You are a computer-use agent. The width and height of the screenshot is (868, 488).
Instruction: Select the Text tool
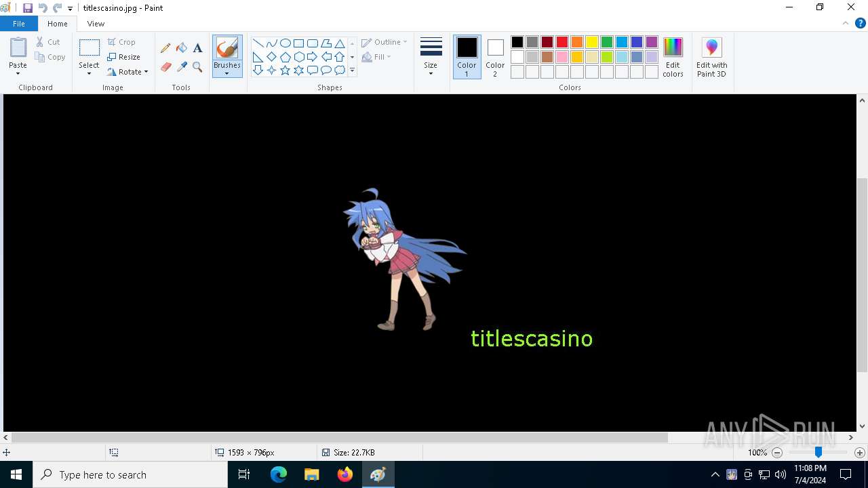197,48
